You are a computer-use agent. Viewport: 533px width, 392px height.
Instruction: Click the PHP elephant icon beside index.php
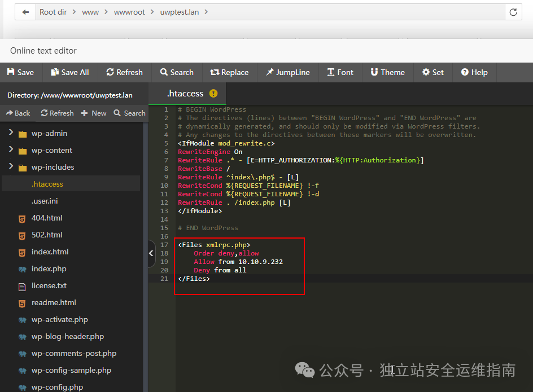(x=23, y=270)
